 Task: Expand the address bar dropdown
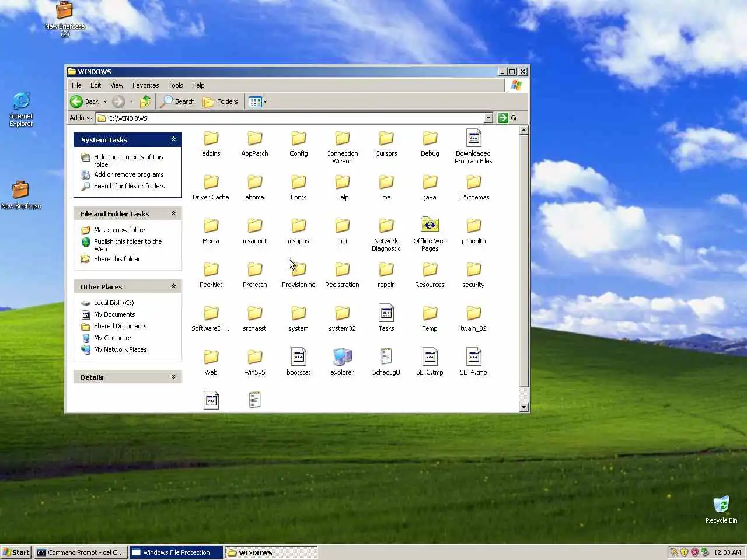point(488,118)
